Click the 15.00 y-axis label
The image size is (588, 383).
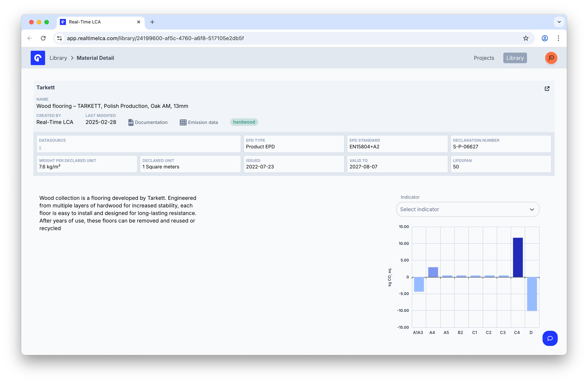tap(404, 227)
